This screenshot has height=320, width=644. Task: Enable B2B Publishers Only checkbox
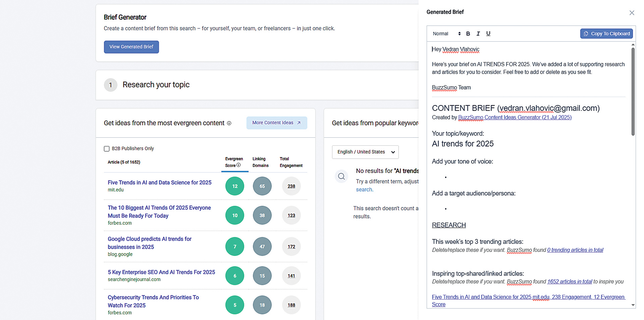tap(107, 149)
